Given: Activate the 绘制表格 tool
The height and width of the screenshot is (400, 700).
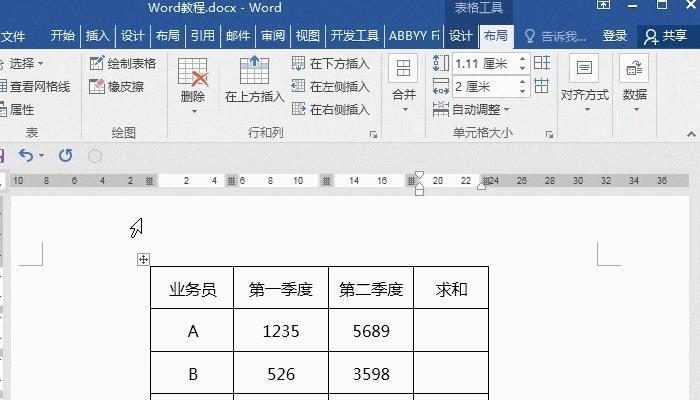Looking at the screenshot, I should click(123, 63).
